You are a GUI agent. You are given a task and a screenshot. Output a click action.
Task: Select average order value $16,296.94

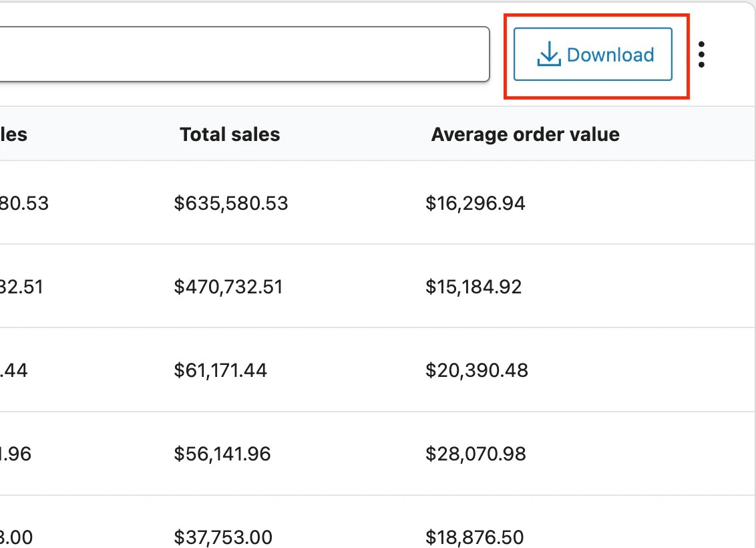click(475, 203)
